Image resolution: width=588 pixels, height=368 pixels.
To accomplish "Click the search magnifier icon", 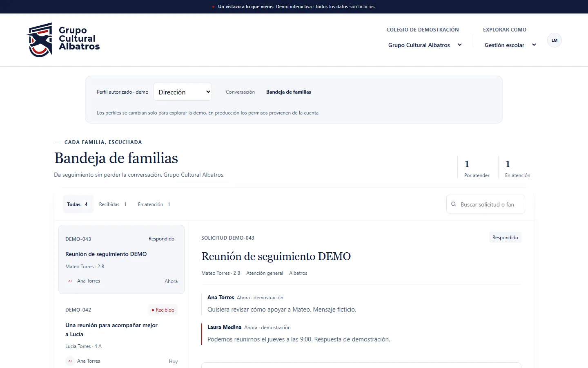I will pos(453,204).
